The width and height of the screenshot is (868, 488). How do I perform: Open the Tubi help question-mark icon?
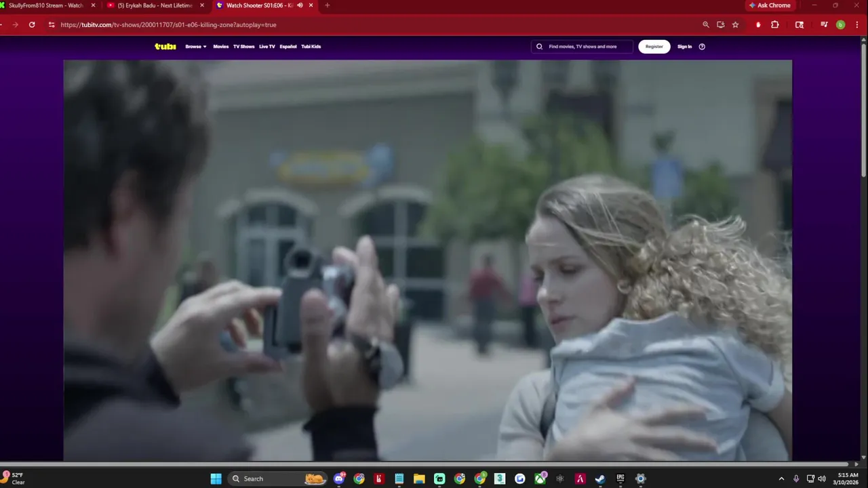coord(702,47)
